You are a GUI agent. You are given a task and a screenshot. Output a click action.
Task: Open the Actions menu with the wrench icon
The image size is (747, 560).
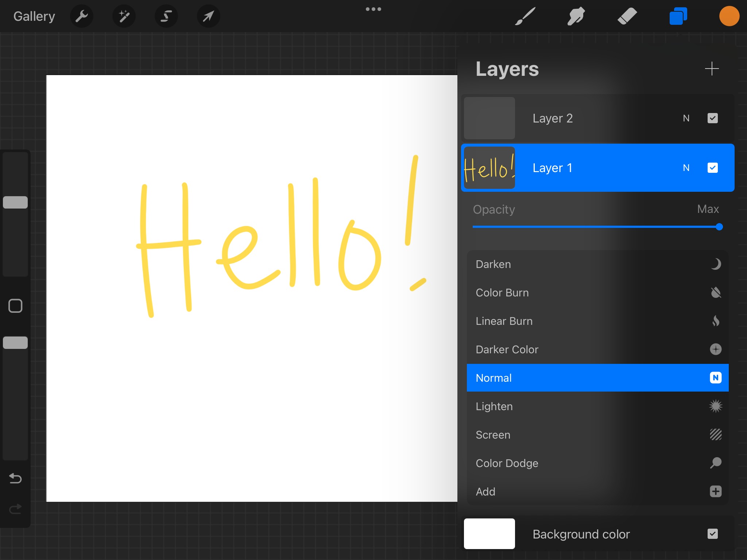tap(82, 16)
